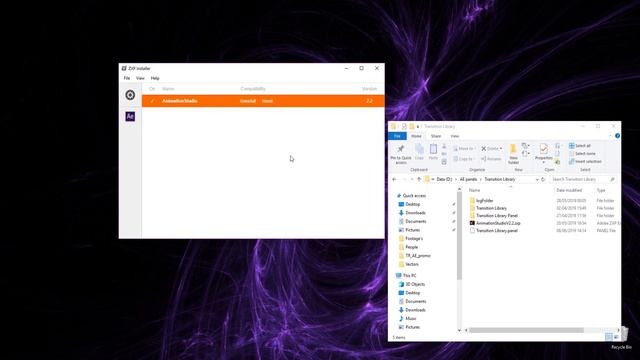Open the File tab in File Explorer
The image size is (640, 360).
(x=397, y=136)
